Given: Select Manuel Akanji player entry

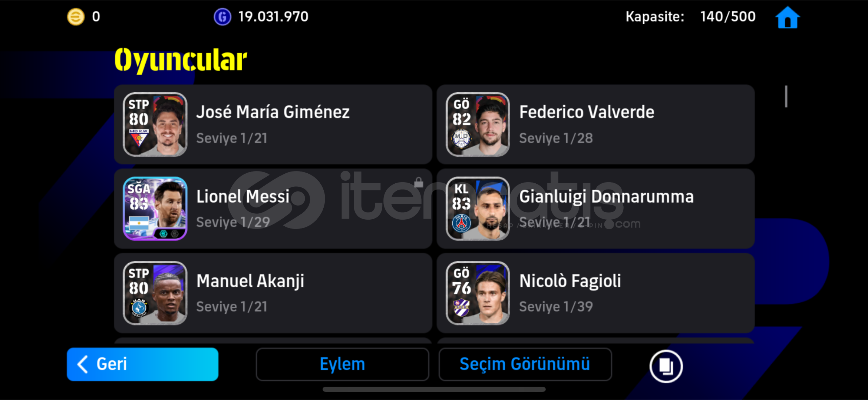Looking at the screenshot, I should [273, 293].
